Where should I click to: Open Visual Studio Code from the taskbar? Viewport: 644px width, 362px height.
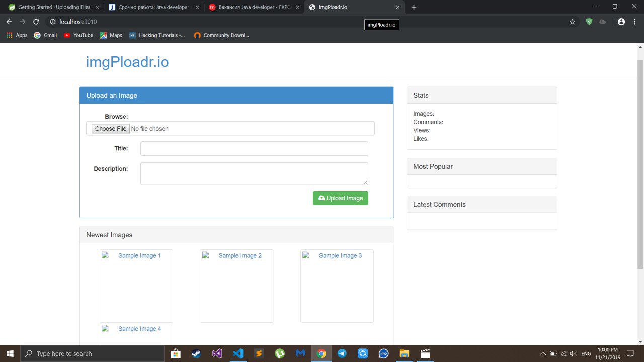click(238, 353)
